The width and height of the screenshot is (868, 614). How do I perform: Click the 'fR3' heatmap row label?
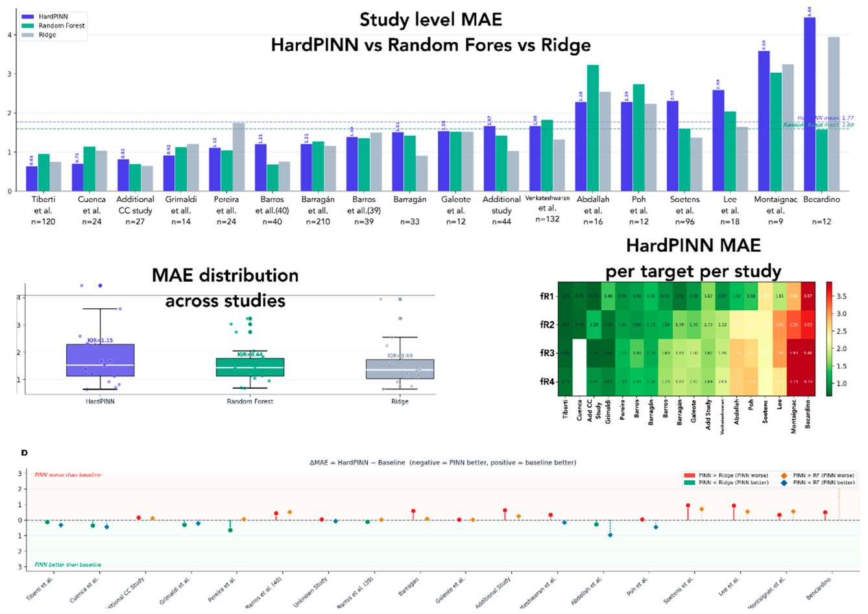pos(547,353)
